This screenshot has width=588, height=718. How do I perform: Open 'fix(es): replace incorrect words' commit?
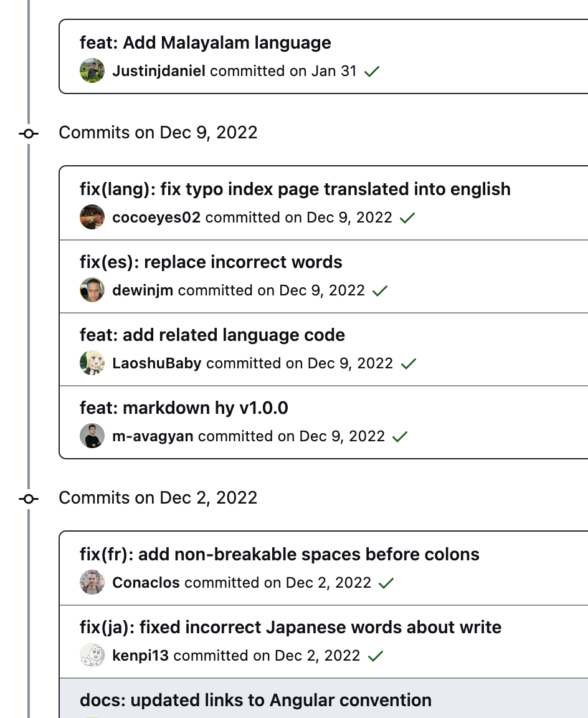211,262
